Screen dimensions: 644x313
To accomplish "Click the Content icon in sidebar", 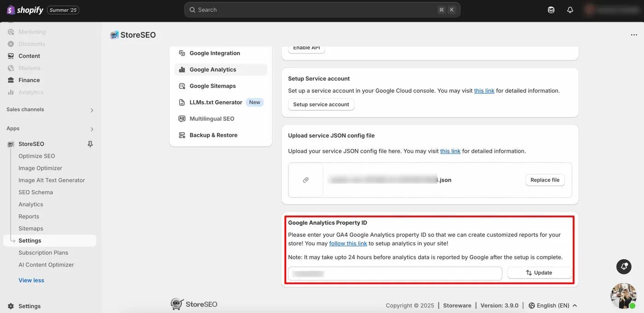I will tap(11, 56).
